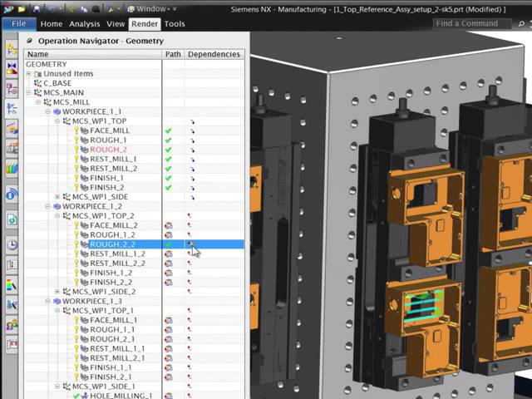Collapse the WORKPIECE_1_1 node

pyautogui.click(x=47, y=111)
